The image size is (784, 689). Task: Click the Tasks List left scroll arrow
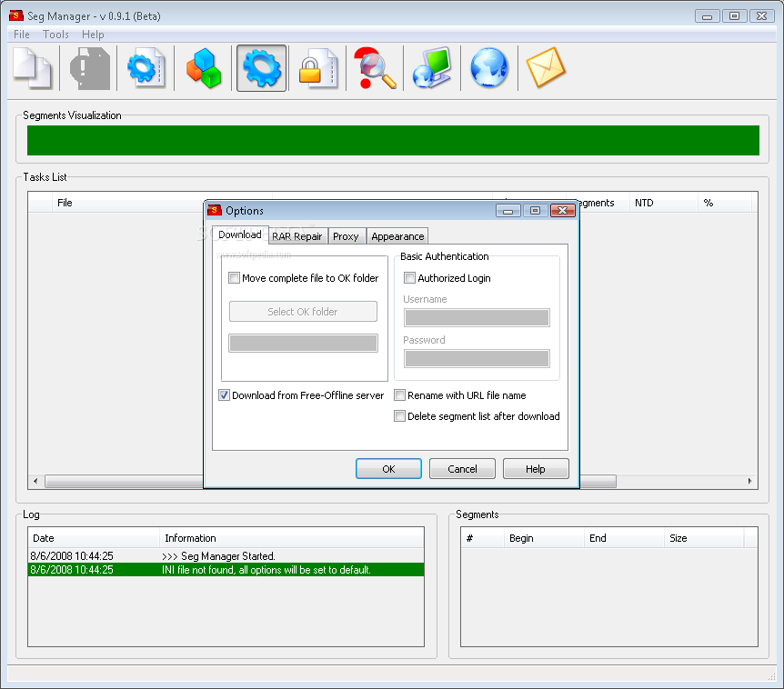pyautogui.click(x=35, y=481)
